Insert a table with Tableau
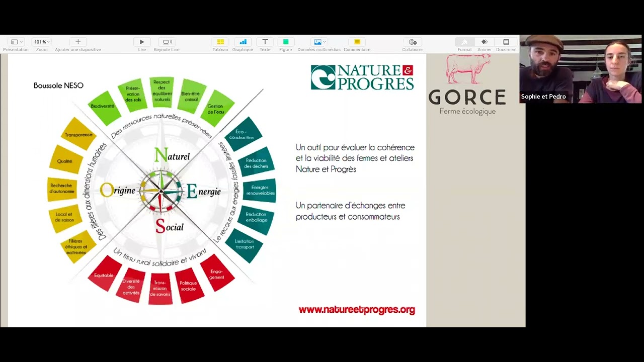Screen dimensions: 644x362 pos(220,42)
